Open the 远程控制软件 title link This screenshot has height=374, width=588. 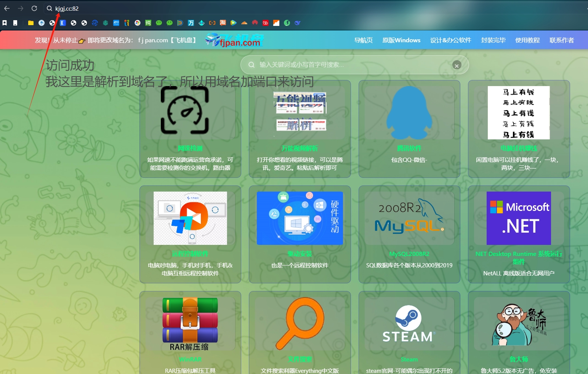190,254
